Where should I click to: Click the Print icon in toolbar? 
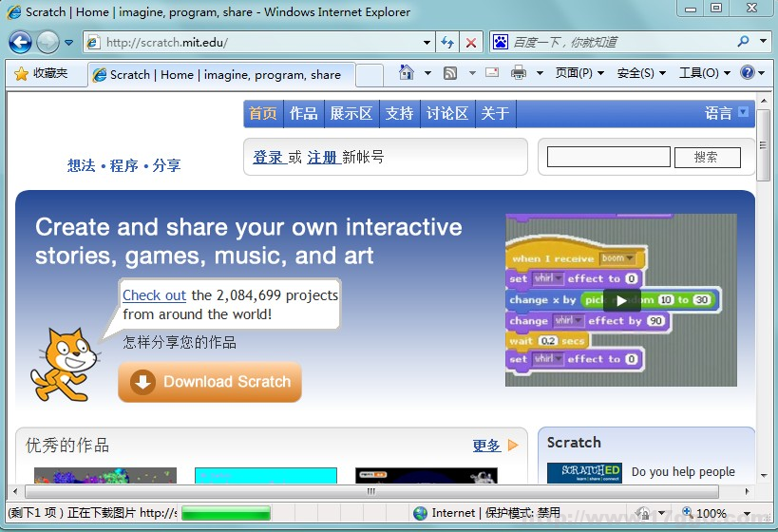(518, 73)
